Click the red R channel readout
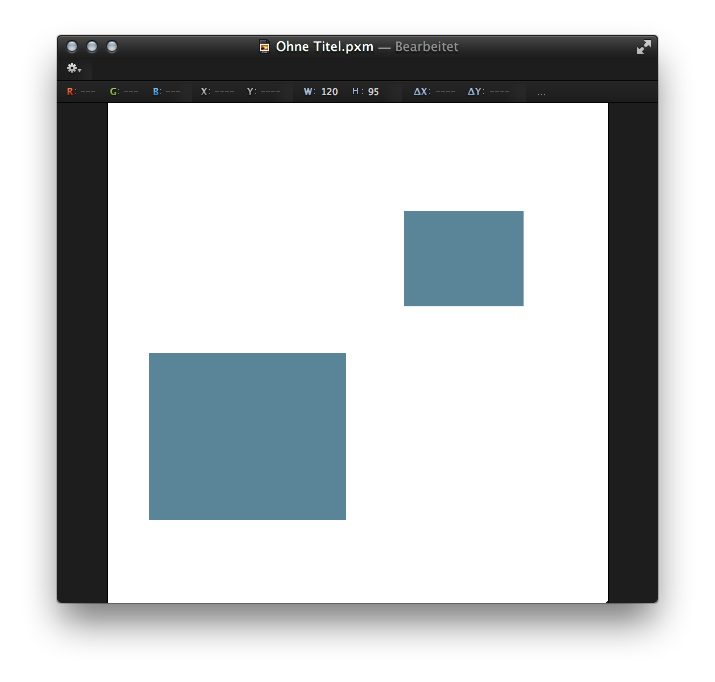 (81, 92)
